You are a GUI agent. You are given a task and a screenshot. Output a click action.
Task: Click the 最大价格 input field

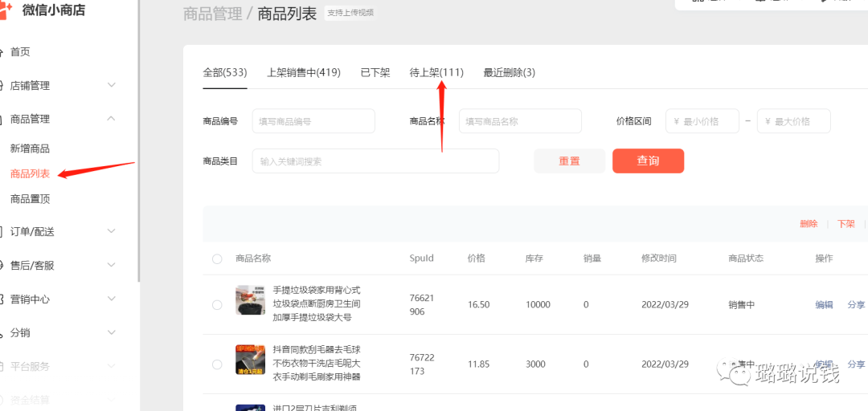pyautogui.click(x=794, y=121)
